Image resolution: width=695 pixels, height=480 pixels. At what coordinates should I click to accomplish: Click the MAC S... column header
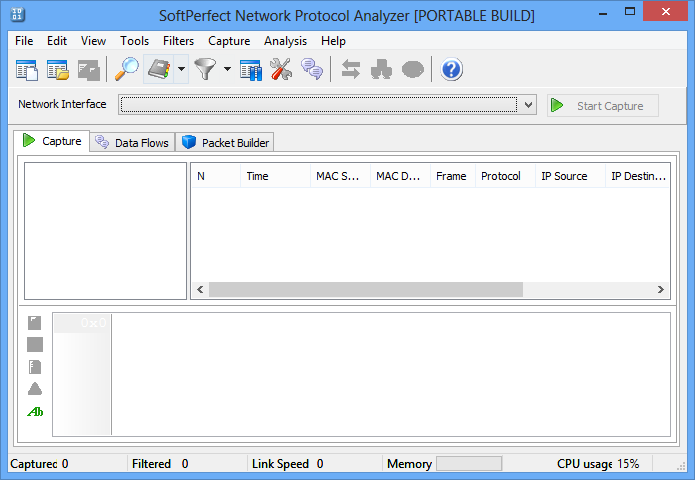(x=340, y=176)
